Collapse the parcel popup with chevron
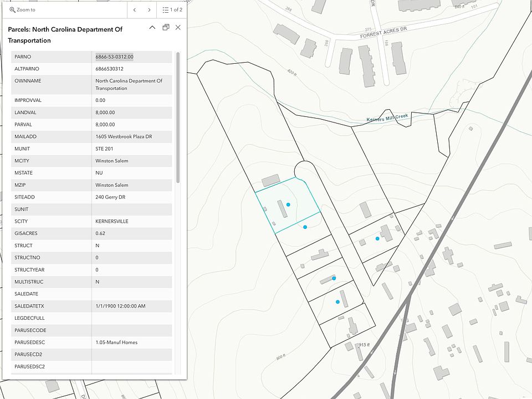 coord(152,28)
